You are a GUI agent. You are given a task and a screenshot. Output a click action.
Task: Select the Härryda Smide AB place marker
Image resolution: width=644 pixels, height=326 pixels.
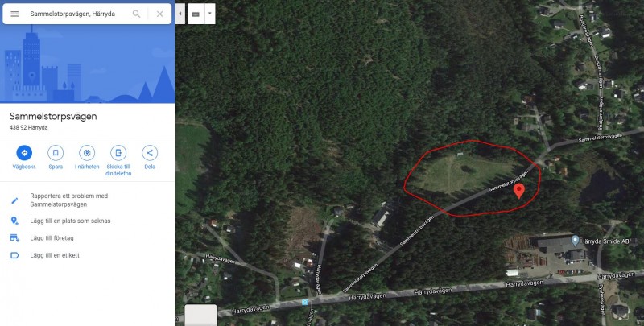click(575, 241)
